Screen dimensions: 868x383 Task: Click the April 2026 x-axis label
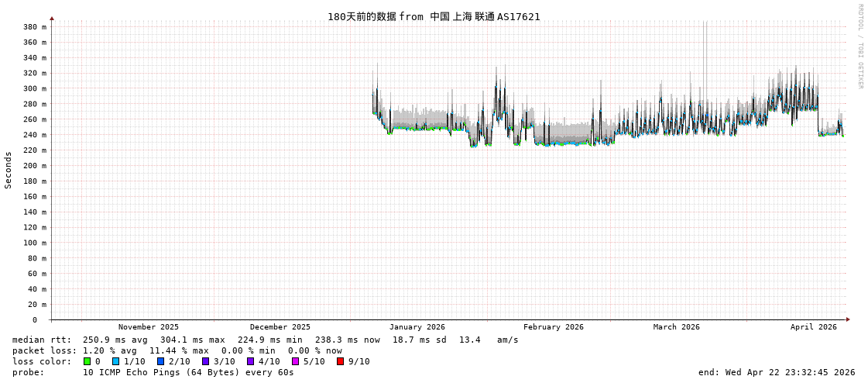coord(813,327)
